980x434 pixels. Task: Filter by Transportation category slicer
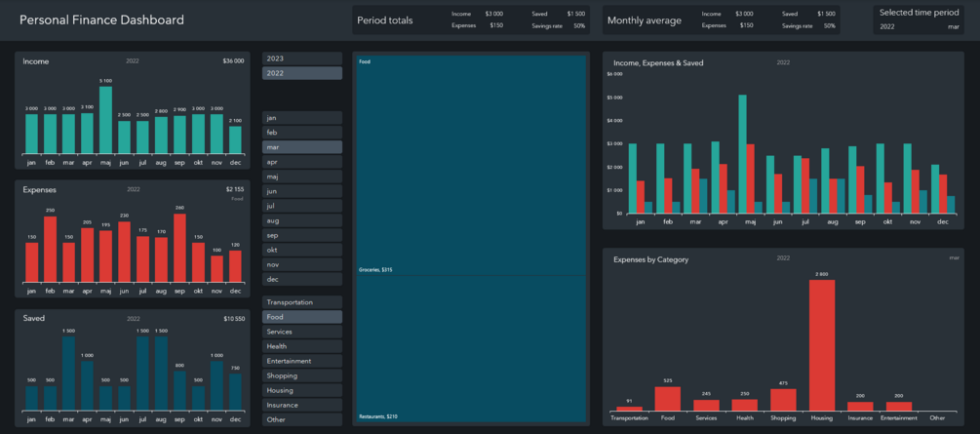coord(302,302)
